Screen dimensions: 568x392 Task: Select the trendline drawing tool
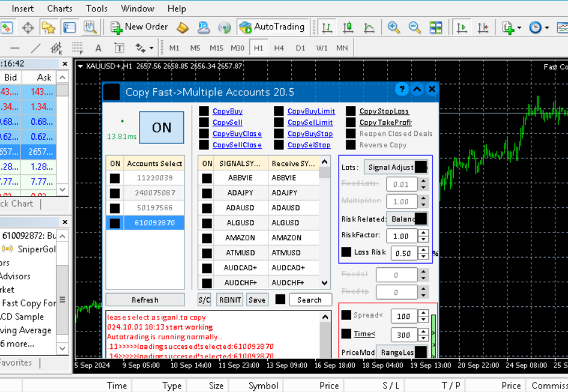pos(35,48)
